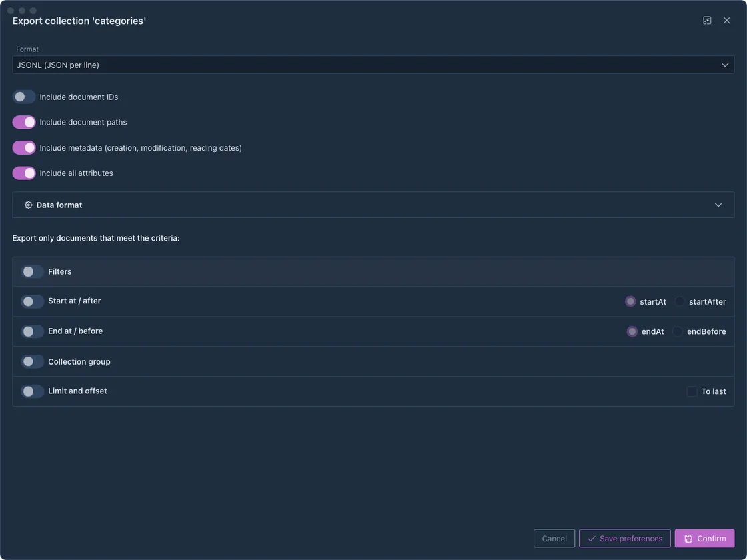Enable Limit and offset toggle
The width and height of the screenshot is (747, 560).
33,391
